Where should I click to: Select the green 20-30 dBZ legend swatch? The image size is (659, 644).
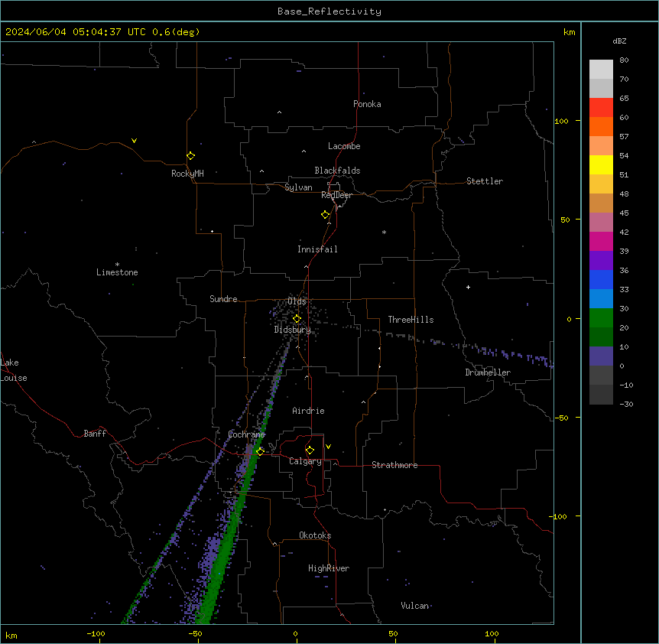coord(601,318)
